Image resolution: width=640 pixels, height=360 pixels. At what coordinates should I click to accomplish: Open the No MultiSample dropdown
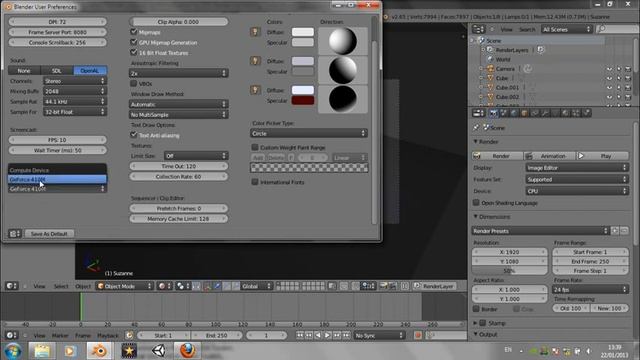pos(178,115)
